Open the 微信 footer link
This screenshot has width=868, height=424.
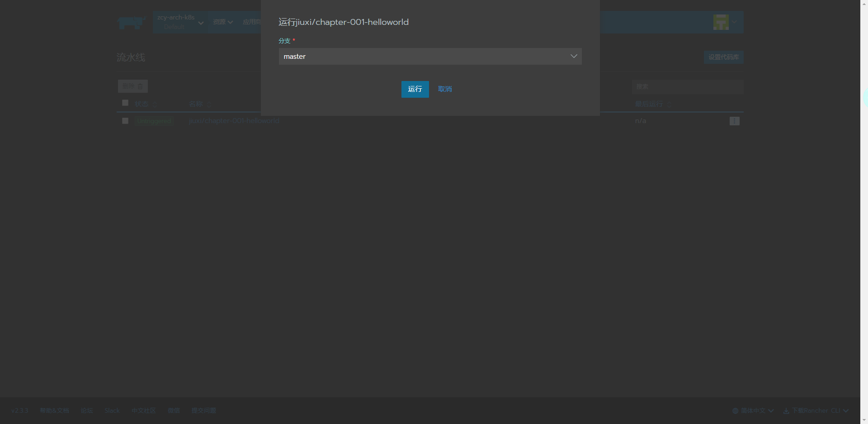point(174,411)
